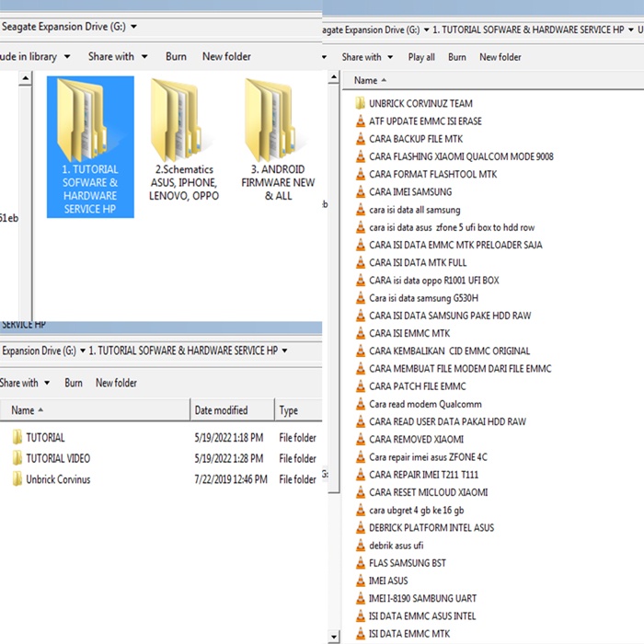Click VLC icon of CARA FORMAT FLASHTOOL MTK
This screenshot has width=644, height=644.
pos(361,174)
